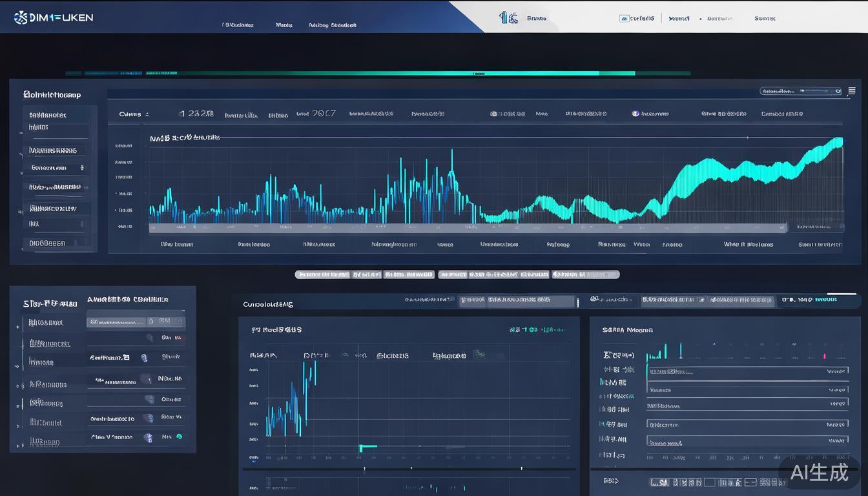This screenshot has height=496, width=868.
Task: Open the dropdown at top-right of main chart
Action: click(x=801, y=92)
